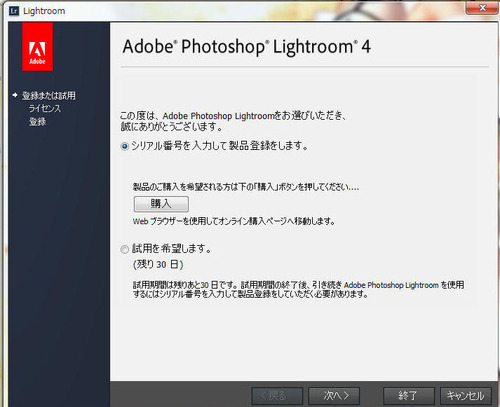The image size is (500, 407).
Task: Click the 終了 finish button
Action: click(409, 396)
